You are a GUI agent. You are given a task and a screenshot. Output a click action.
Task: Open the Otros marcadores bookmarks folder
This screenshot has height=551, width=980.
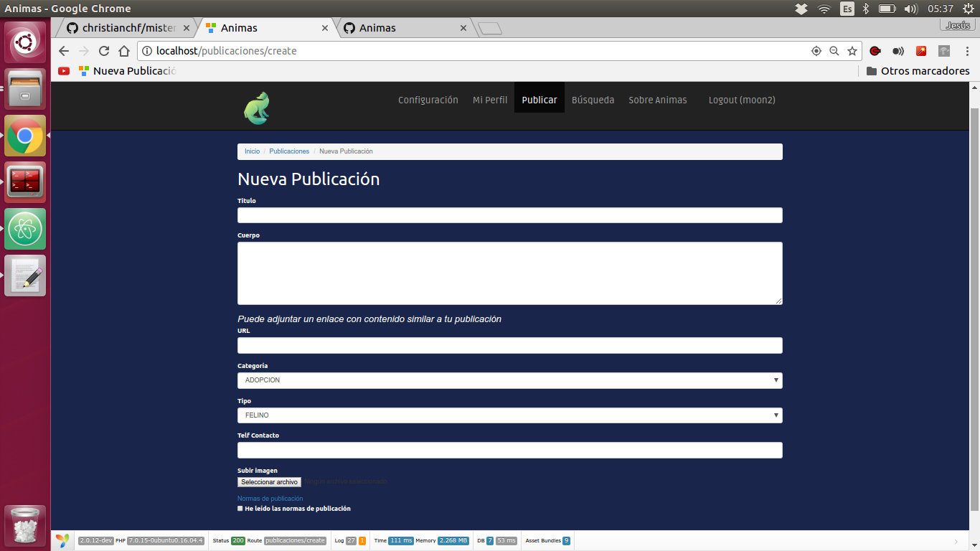click(x=918, y=71)
